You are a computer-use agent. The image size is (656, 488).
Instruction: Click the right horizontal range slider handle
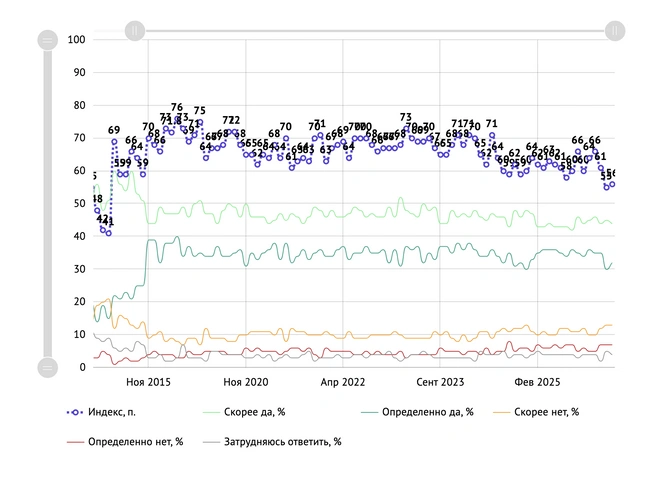(x=615, y=31)
